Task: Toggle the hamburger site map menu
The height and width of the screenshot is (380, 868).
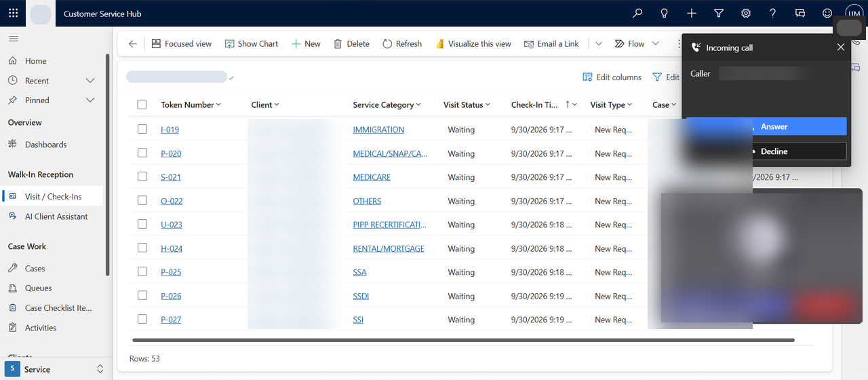Action: coord(14,39)
